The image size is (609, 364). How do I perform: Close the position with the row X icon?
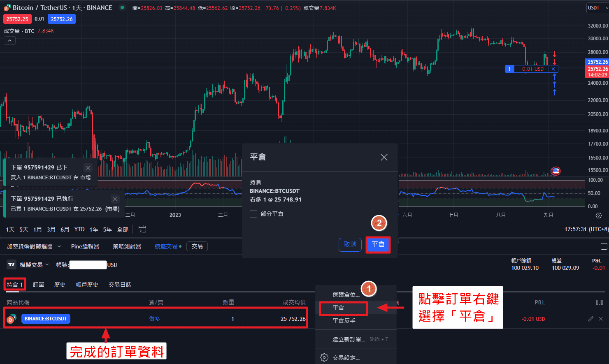click(x=601, y=319)
